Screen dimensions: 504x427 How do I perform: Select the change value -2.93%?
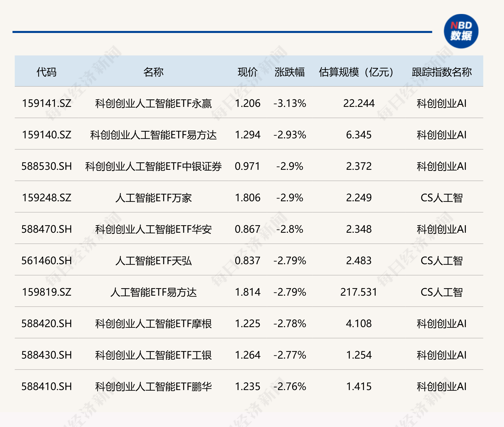[290, 135]
